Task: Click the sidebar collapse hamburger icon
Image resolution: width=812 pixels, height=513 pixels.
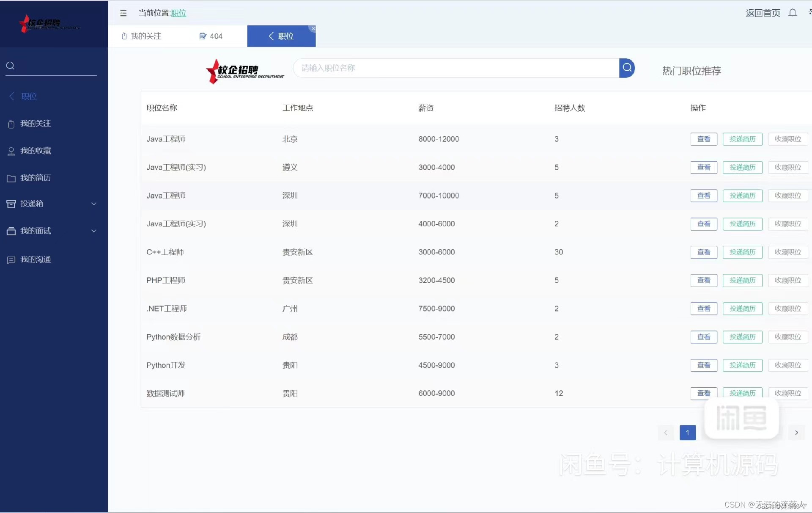Action: (123, 13)
